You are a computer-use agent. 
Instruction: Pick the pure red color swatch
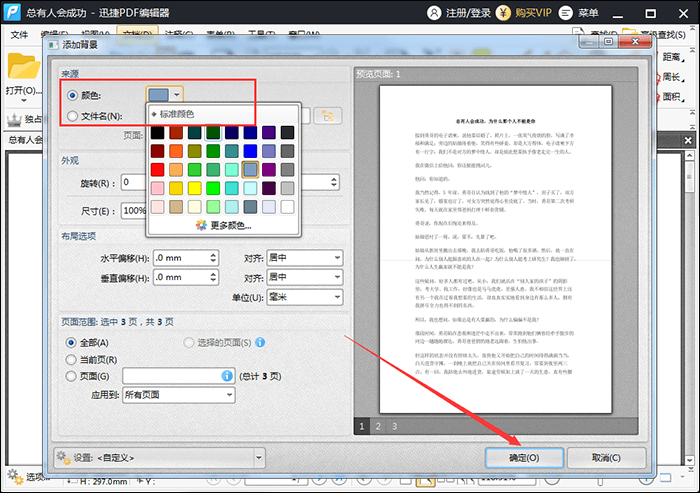pyautogui.click(x=157, y=170)
